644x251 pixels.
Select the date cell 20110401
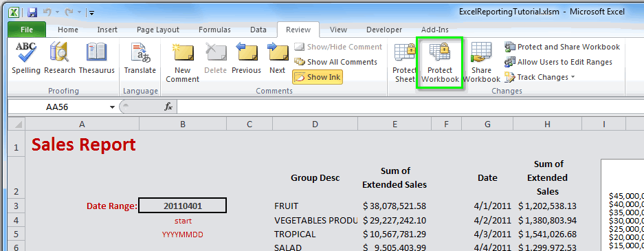tap(183, 206)
